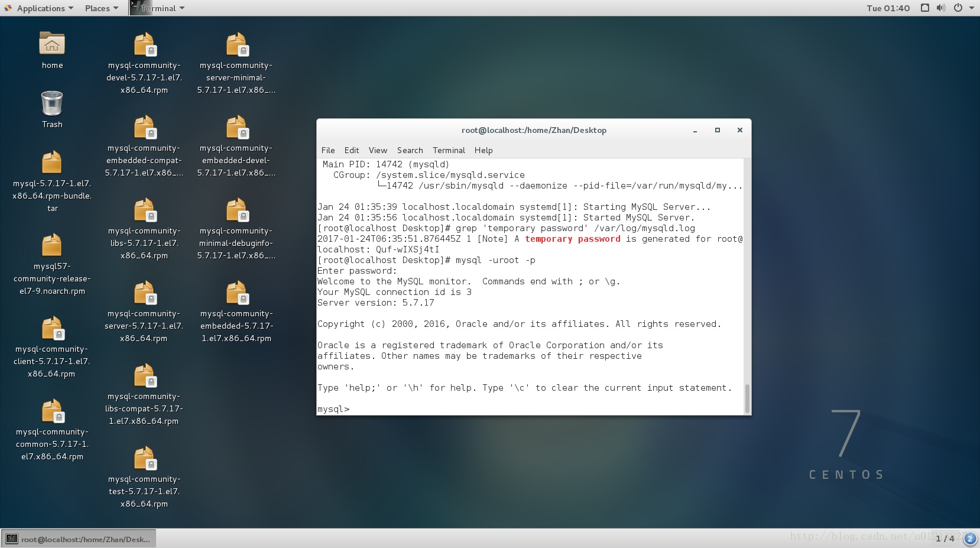Viewport: 980px width, 548px height.
Task: Click at the mysql> prompt line
Action: (333, 409)
